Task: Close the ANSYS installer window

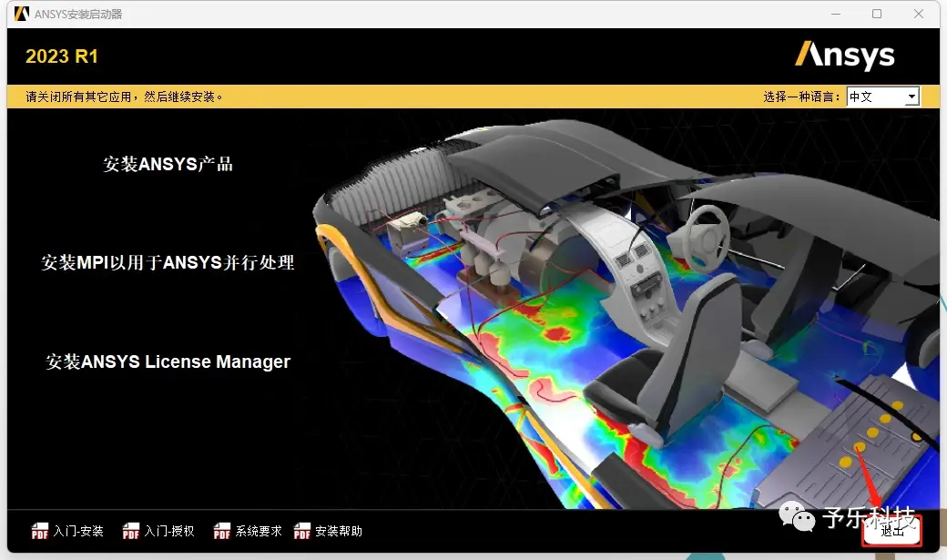Action: point(919,14)
